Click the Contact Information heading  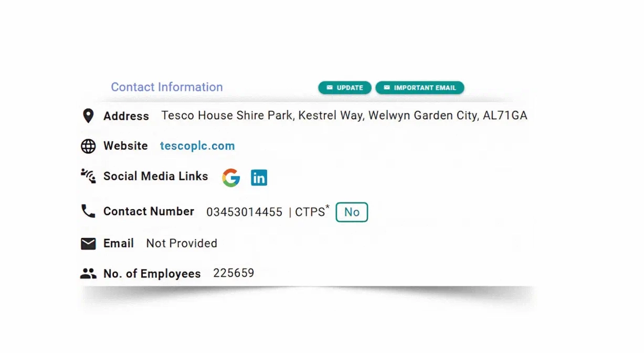tap(167, 87)
